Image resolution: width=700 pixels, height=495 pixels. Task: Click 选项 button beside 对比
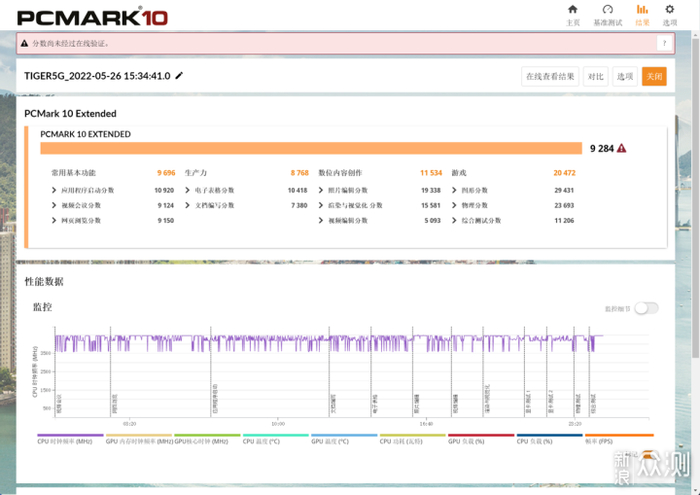tap(625, 76)
